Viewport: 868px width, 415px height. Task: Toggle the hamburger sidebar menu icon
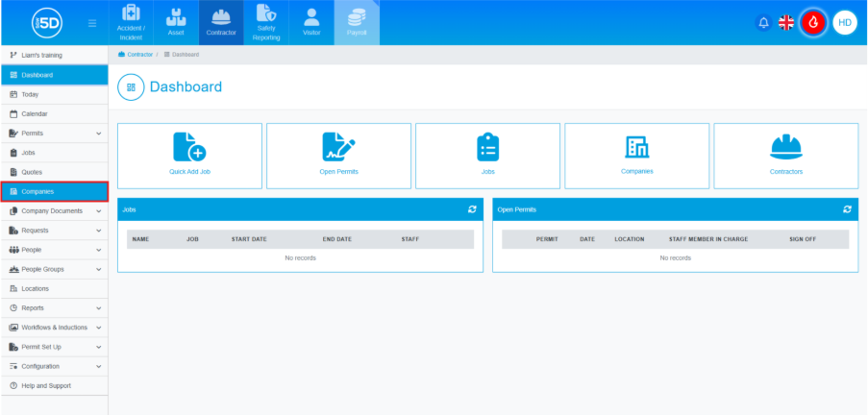[91, 22]
